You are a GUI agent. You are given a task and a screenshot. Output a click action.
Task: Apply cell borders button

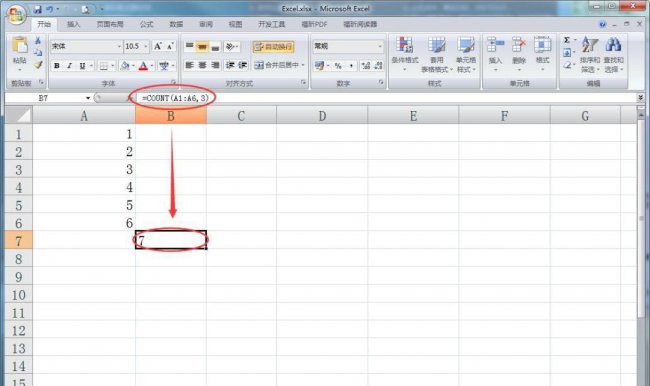coord(104,66)
